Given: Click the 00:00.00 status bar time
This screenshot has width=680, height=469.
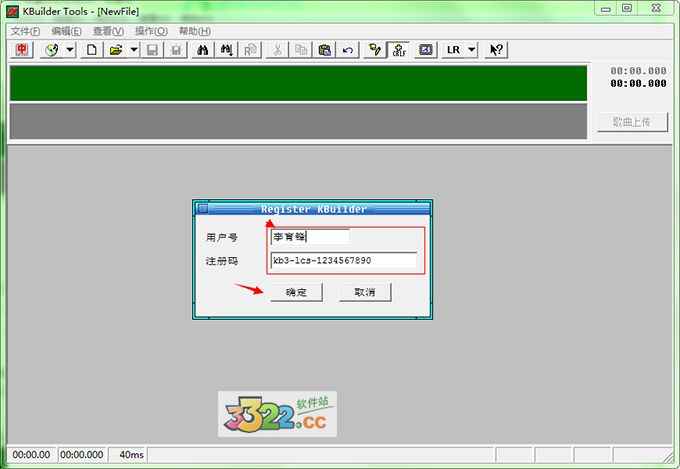Looking at the screenshot, I should (31, 454).
